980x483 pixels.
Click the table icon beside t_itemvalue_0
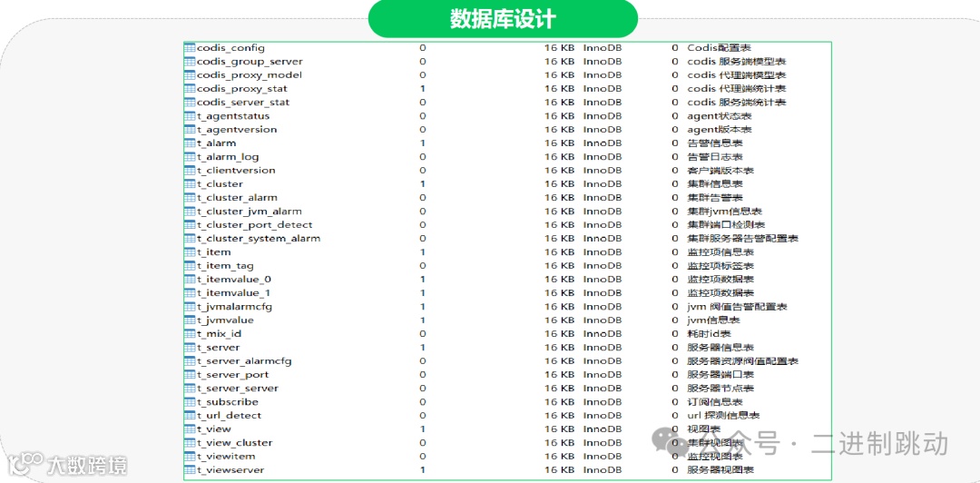click(190, 279)
